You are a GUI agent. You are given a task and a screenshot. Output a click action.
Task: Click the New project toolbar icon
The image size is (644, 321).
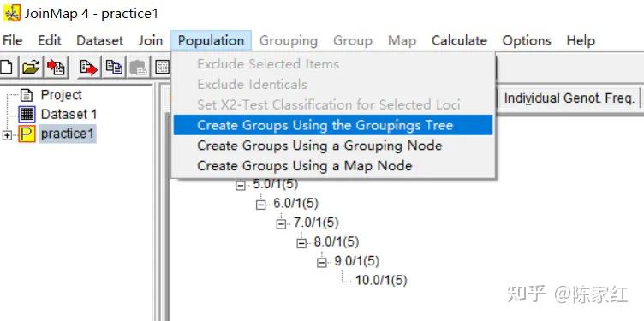click(x=7, y=67)
